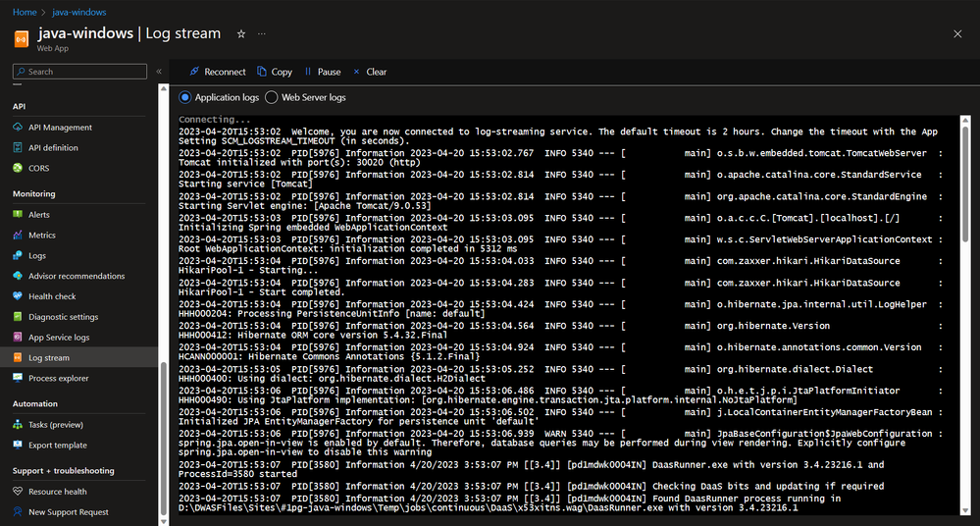Select the Application logs radio button
This screenshot has height=526, width=980.
[185, 97]
